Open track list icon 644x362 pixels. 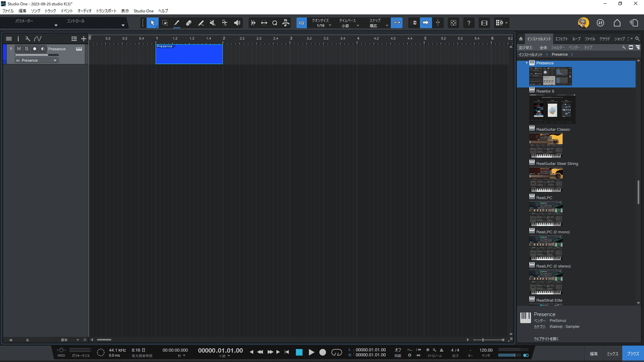[9, 39]
